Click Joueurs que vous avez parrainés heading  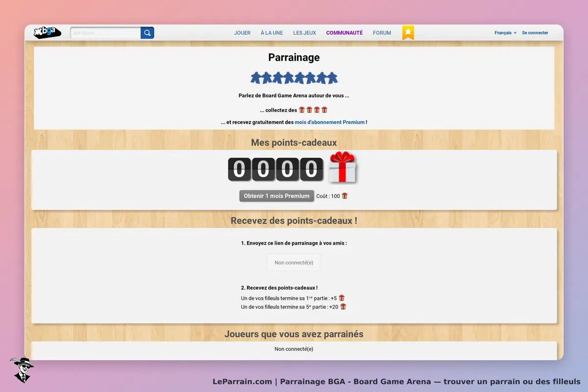point(294,334)
